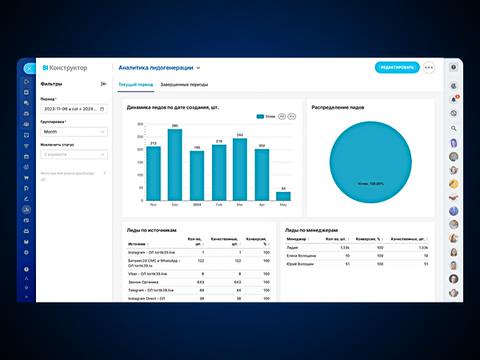Click the Редактировать button

tap(397, 68)
